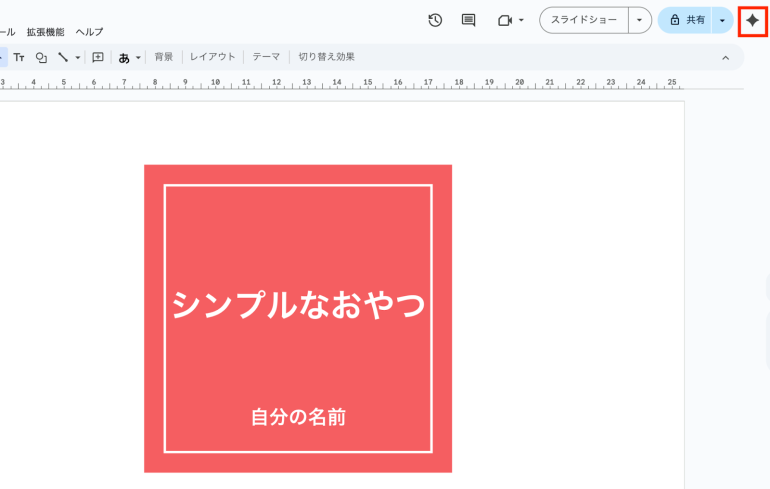Expand the あ input tools dropdown
The image size is (770, 489).
click(138, 57)
